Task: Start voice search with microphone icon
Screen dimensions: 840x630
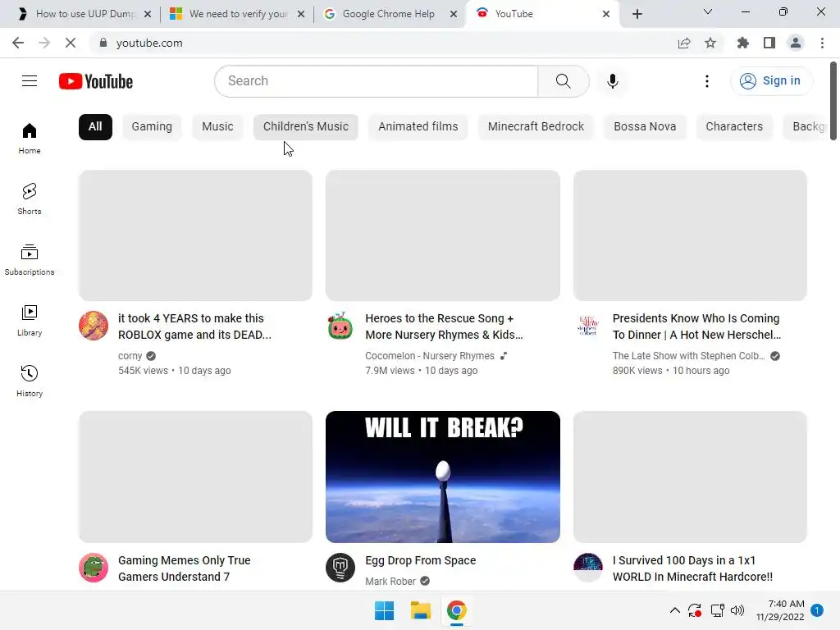Action: pos(612,81)
